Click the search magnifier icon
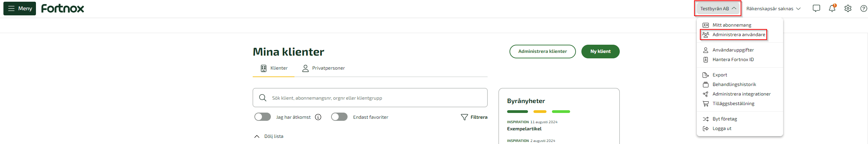 (x=263, y=98)
